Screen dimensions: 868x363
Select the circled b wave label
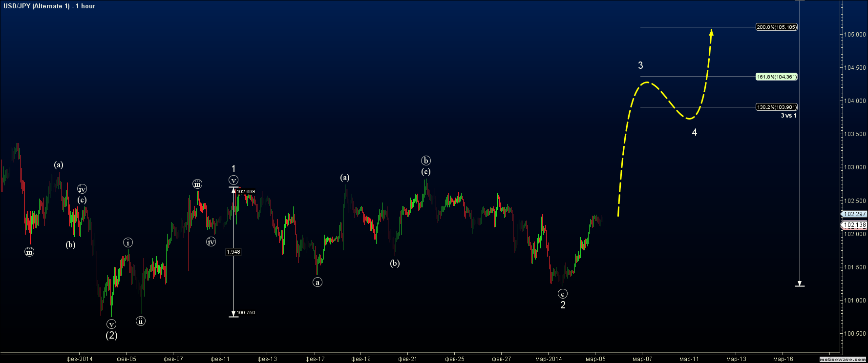pos(426,161)
